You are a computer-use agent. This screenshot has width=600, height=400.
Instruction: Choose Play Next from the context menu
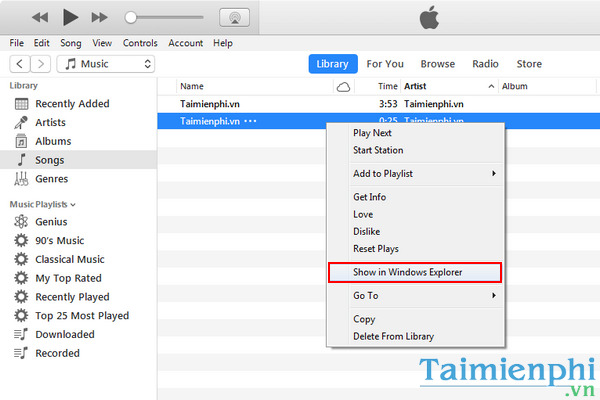[x=416, y=133]
